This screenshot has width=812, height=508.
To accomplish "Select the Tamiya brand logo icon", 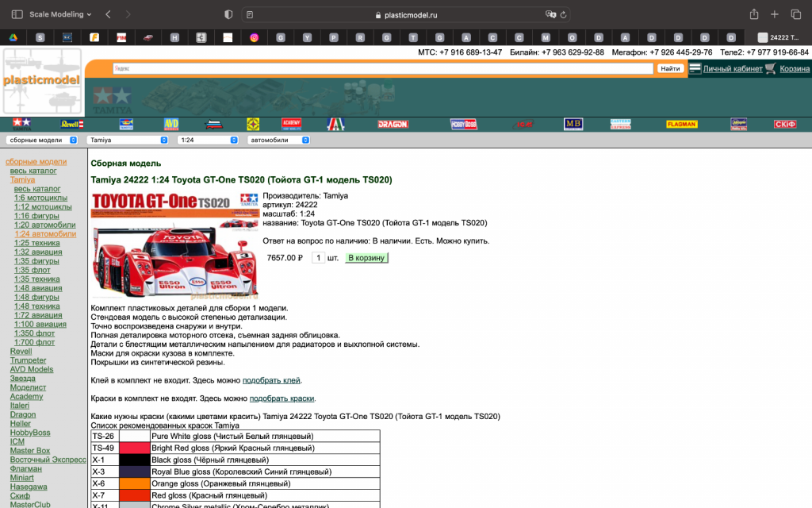I will pyautogui.click(x=21, y=123).
